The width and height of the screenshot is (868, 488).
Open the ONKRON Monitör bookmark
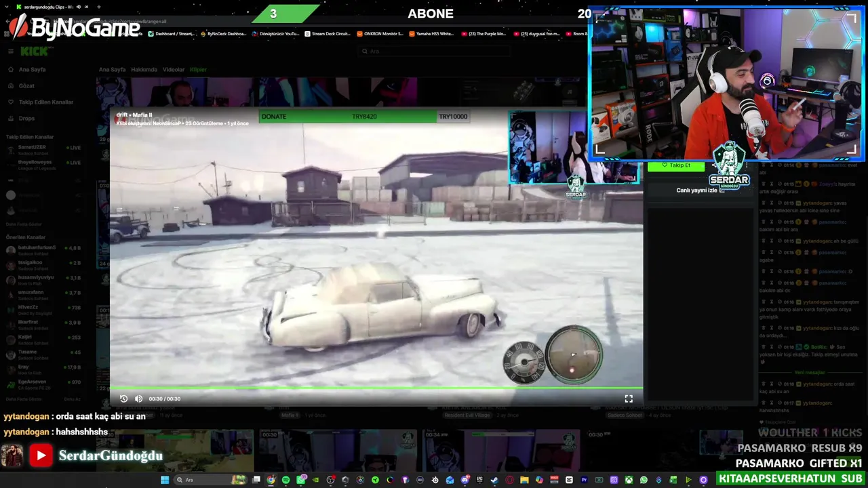click(380, 34)
